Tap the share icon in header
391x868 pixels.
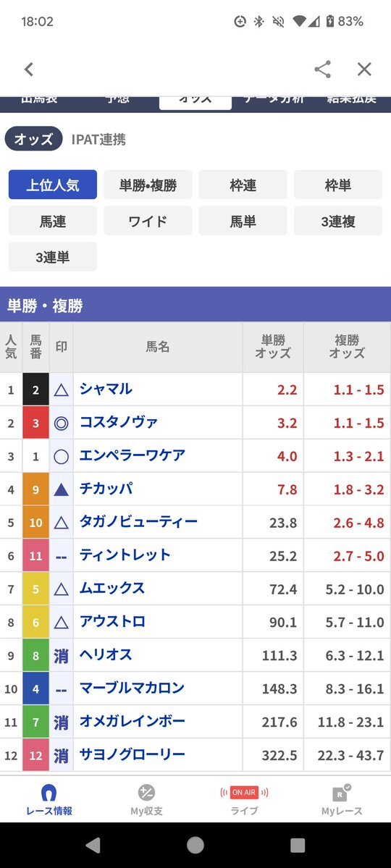322,69
